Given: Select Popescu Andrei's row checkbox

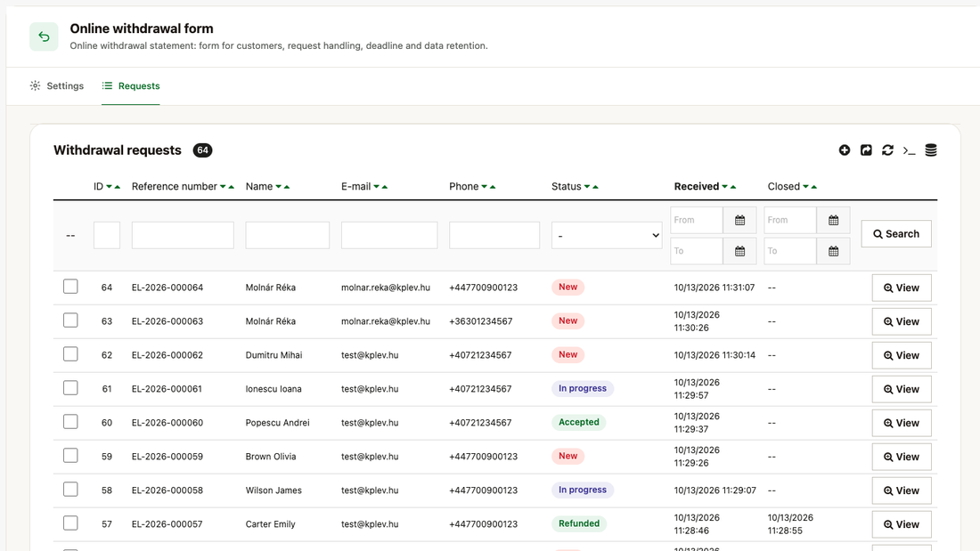Looking at the screenshot, I should click(x=70, y=422).
